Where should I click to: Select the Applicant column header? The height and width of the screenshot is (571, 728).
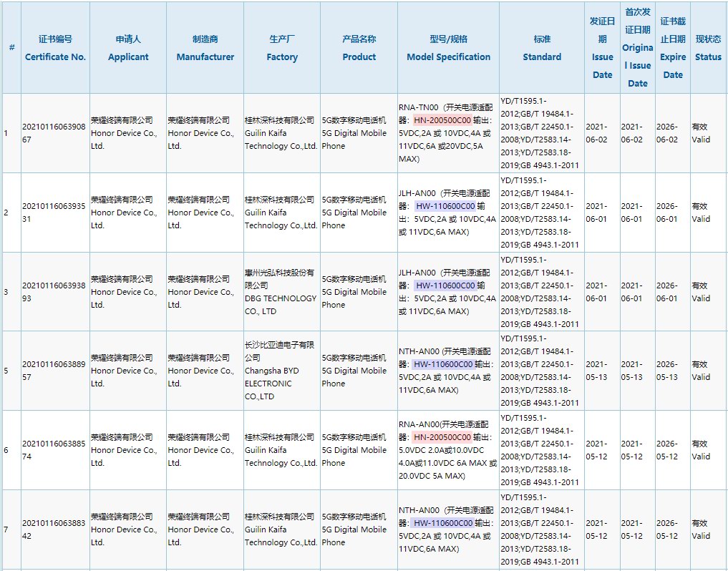pyautogui.click(x=128, y=48)
